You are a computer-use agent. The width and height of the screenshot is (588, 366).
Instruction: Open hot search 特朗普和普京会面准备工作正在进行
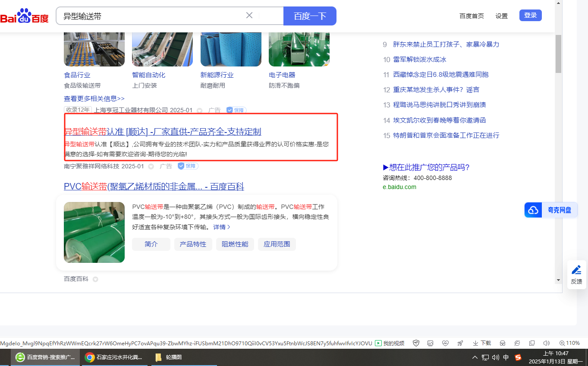(446, 136)
